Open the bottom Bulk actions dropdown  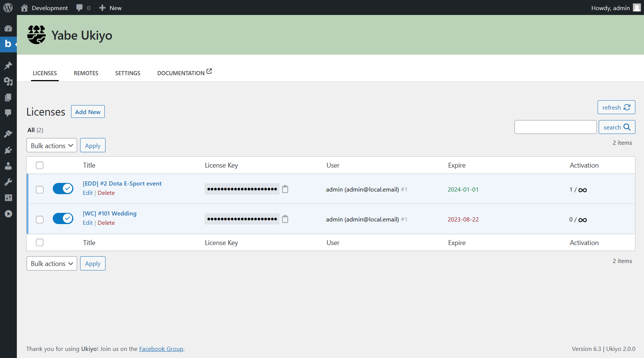52,263
